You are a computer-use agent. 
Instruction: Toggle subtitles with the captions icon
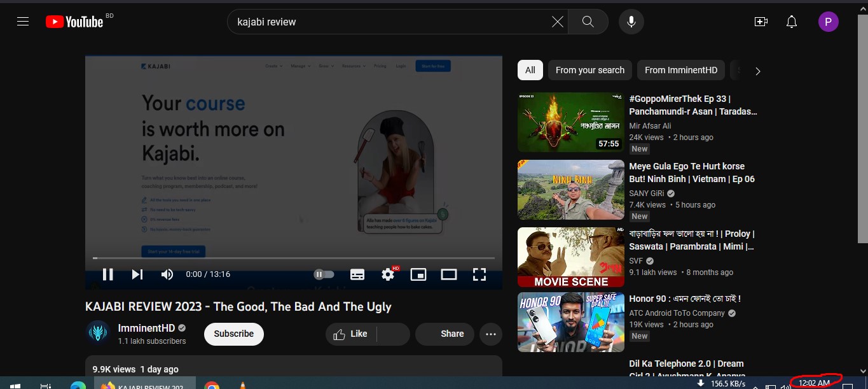click(x=357, y=274)
